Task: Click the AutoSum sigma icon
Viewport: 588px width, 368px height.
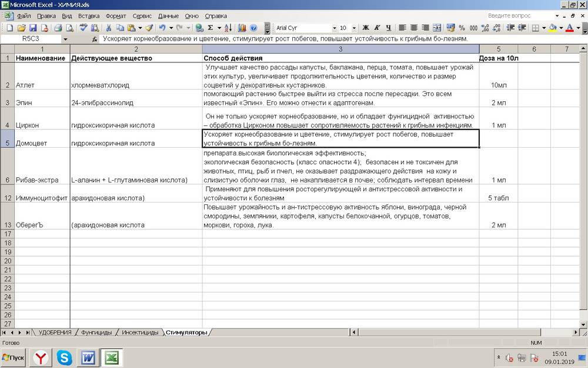Action: pyautogui.click(x=211, y=28)
